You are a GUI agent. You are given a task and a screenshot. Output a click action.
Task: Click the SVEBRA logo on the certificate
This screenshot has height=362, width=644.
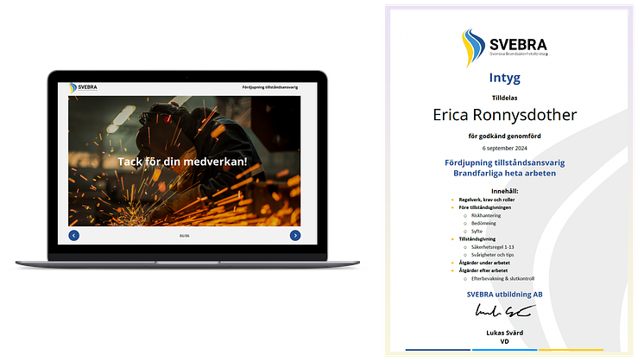tap(505, 48)
